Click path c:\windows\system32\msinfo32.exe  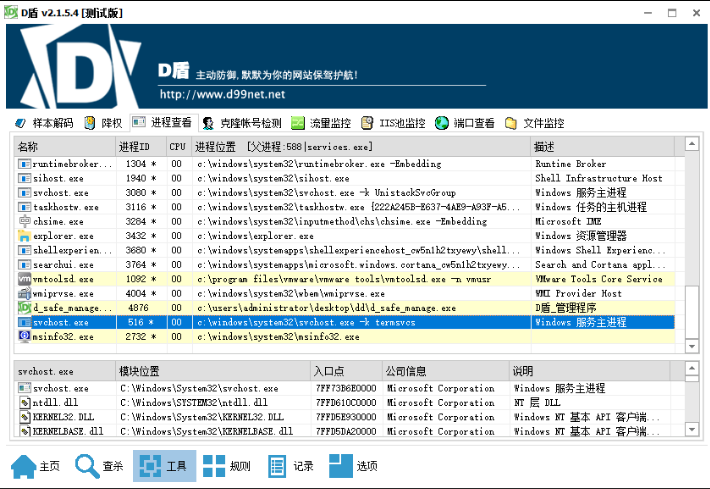[278, 337]
